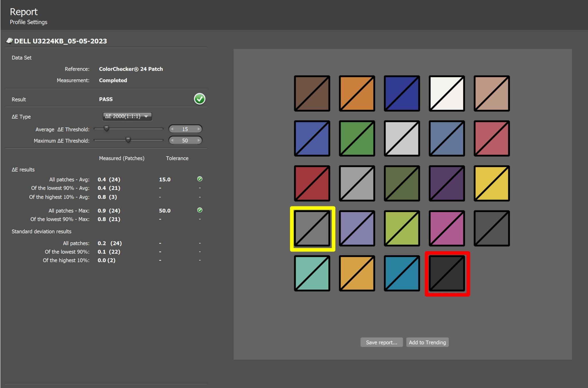Select the yellow-highlighted gray patch
Viewport: 588px width, 388px height.
click(312, 228)
